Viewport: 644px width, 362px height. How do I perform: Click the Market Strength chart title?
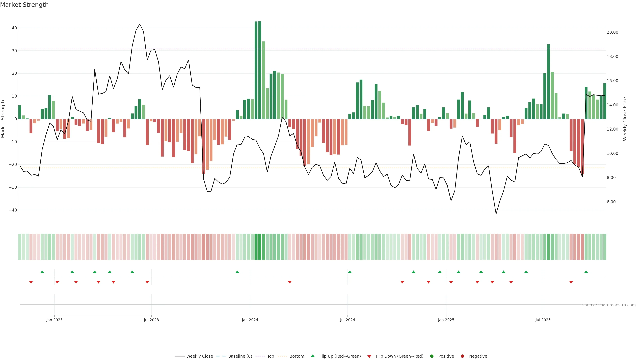[24, 5]
